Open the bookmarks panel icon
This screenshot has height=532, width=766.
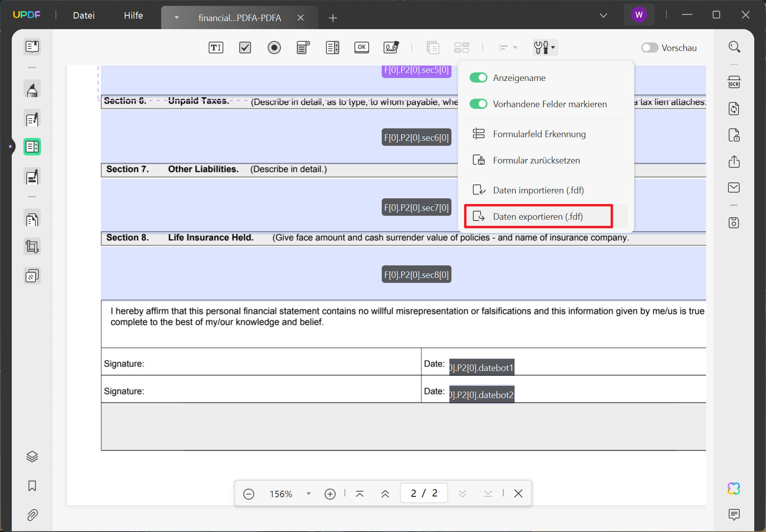pos(32,485)
